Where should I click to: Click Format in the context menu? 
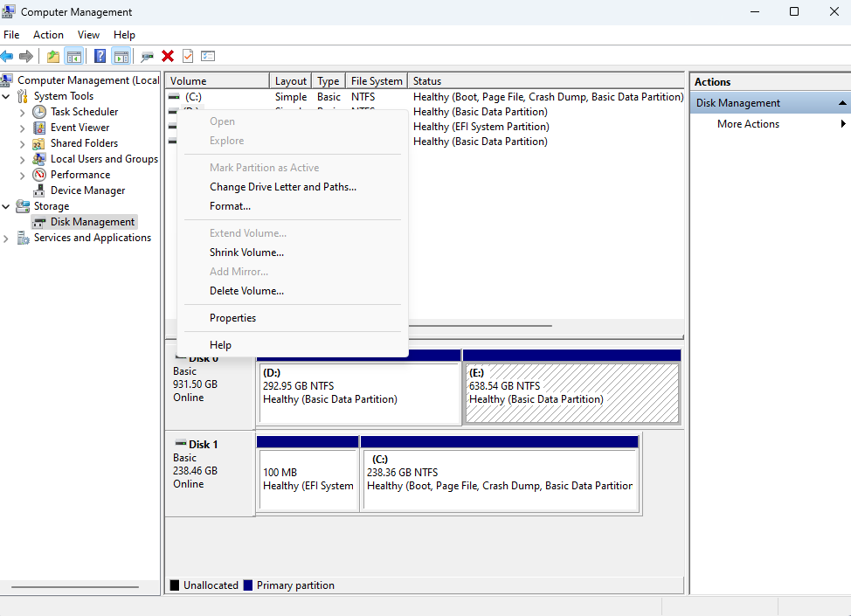tap(229, 205)
